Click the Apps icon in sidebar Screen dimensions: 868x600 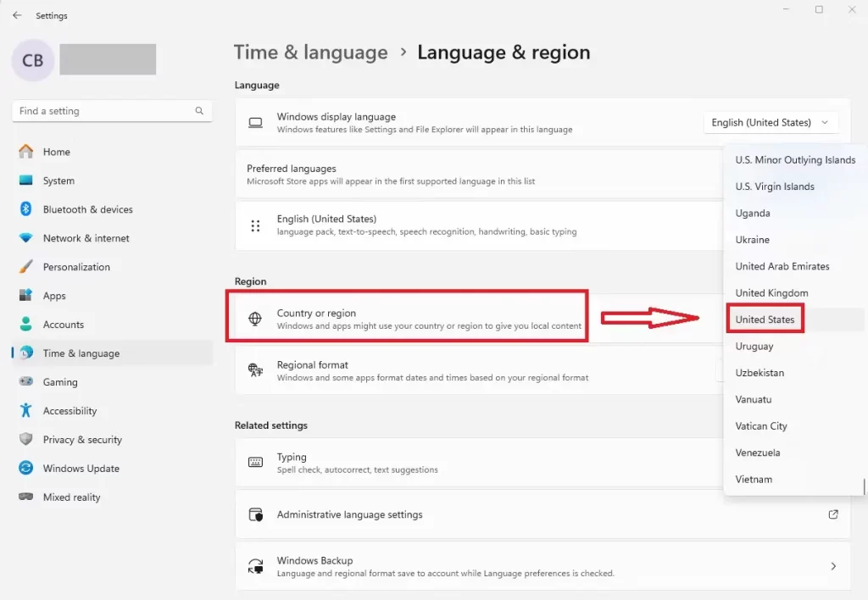tap(26, 295)
